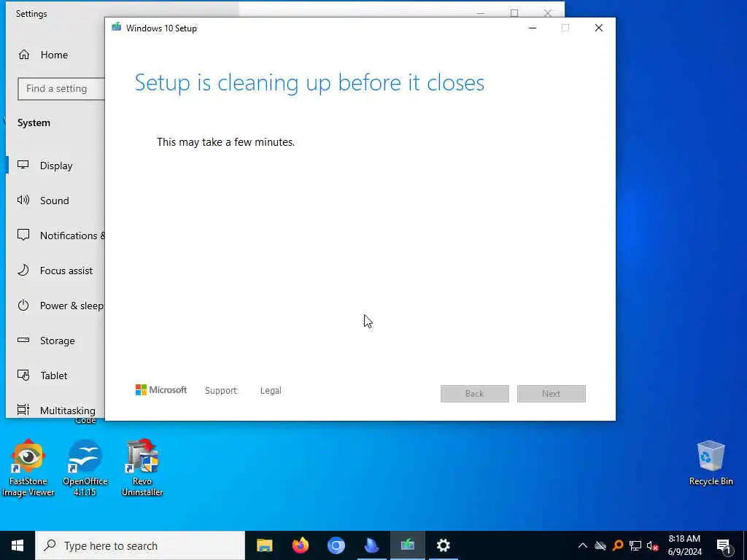This screenshot has height=560, width=747.
Task: Click the Find a setting search box
Action: click(61, 88)
